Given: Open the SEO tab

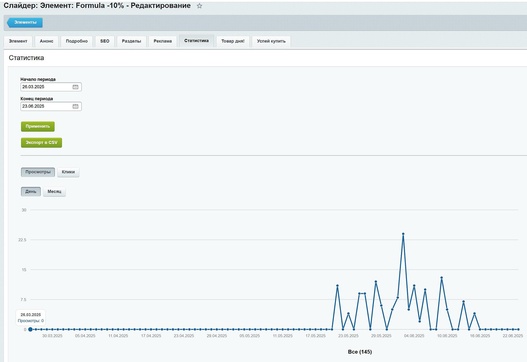Looking at the screenshot, I should (105, 41).
